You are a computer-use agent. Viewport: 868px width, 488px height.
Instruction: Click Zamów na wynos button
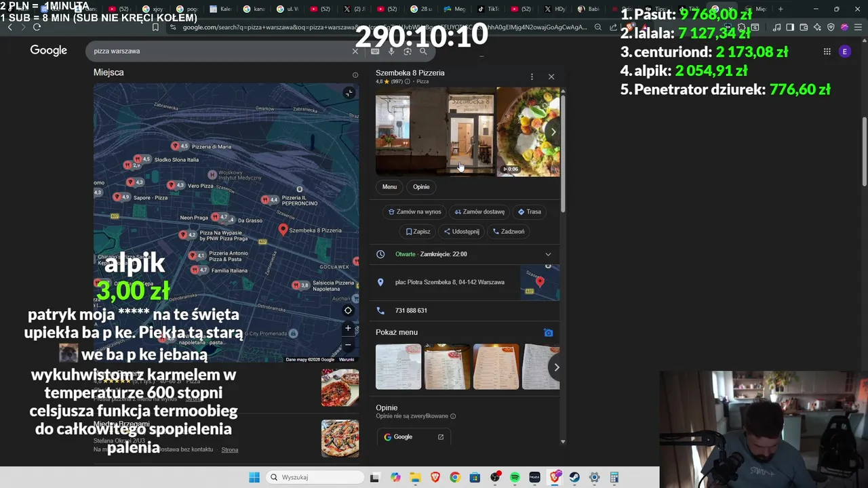coord(414,211)
